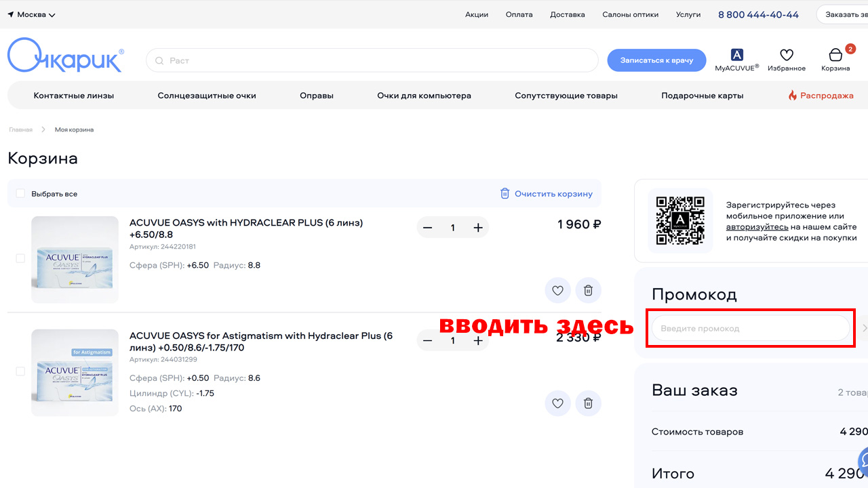This screenshot has width=868, height=488.
Task: Open the Оплата link
Action: (519, 14)
